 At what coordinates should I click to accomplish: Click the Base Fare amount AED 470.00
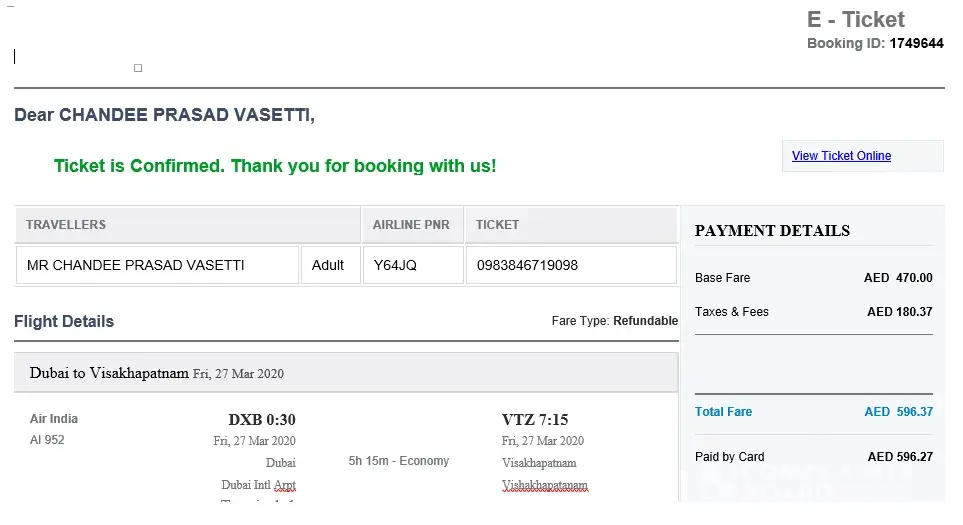898,278
